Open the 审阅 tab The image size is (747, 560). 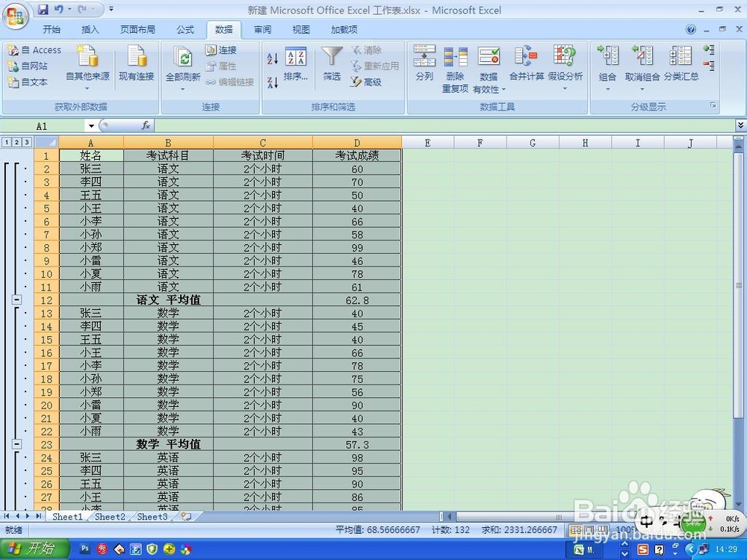tap(262, 30)
